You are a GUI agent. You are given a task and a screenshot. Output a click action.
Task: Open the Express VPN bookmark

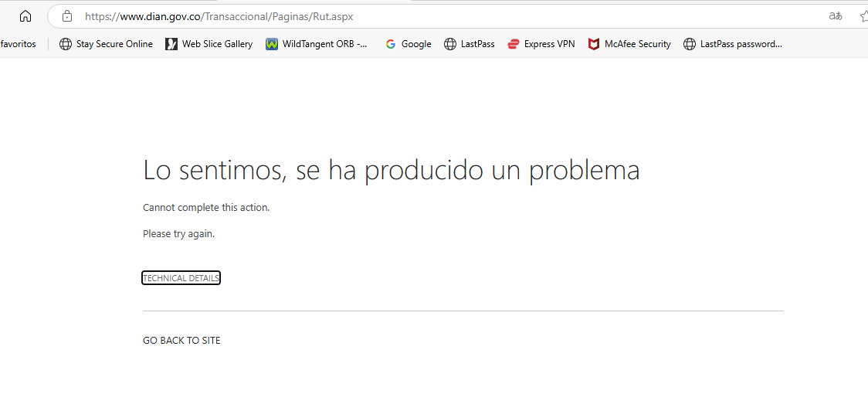pyautogui.click(x=541, y=44)
